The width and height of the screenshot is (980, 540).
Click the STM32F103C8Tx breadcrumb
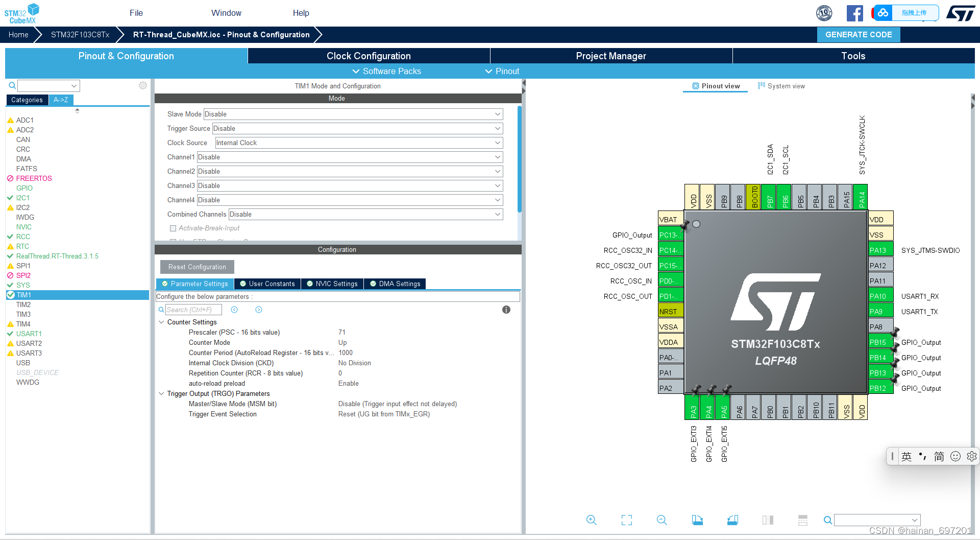[x=80, y=35]
